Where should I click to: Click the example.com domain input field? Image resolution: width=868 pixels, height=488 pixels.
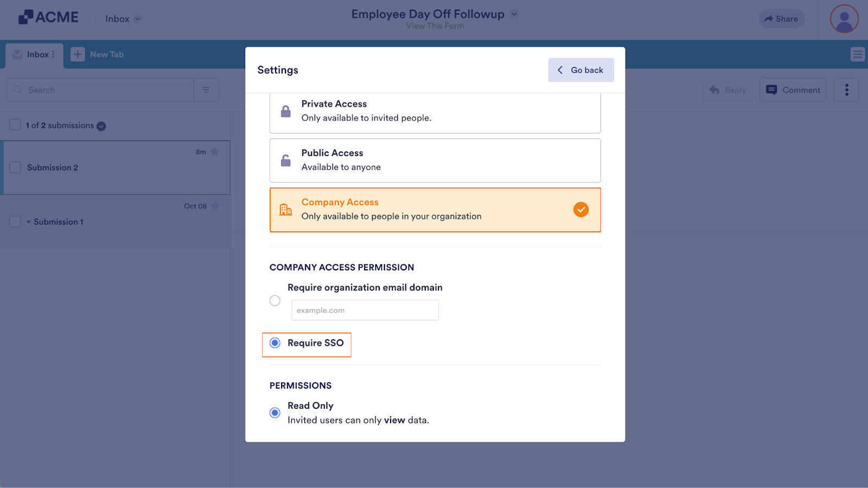coord(365,310)
